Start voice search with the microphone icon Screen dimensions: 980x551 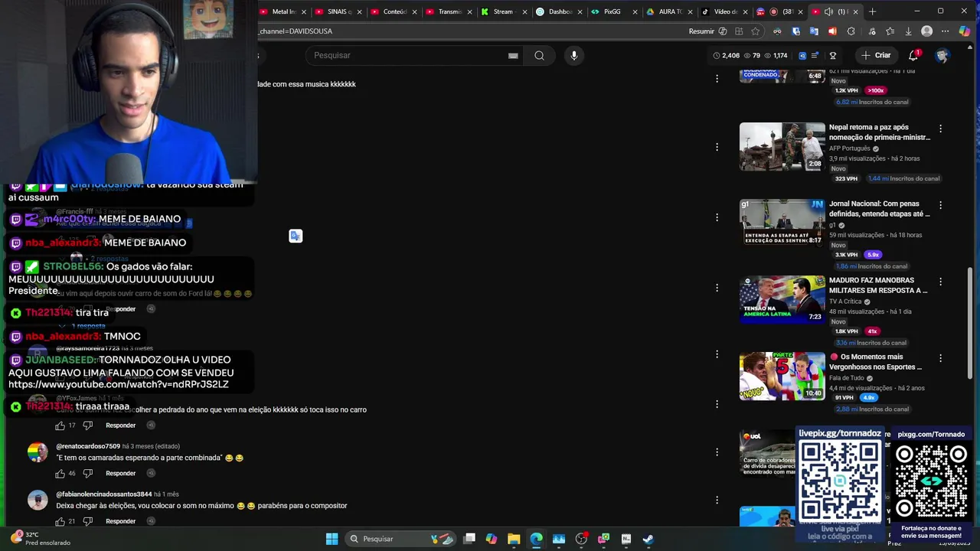click(x=573, y=55)
